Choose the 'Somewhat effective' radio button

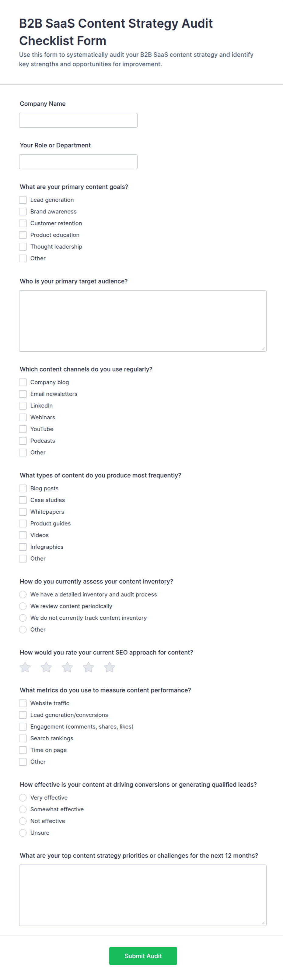coord(23,809)
